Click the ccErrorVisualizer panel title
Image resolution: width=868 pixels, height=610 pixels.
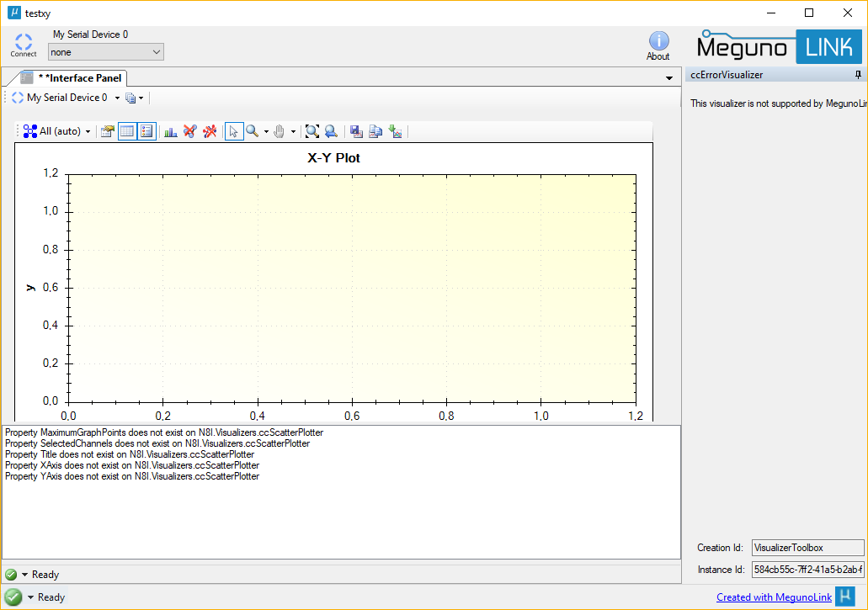pyautogui.click(x=727, y=75)
